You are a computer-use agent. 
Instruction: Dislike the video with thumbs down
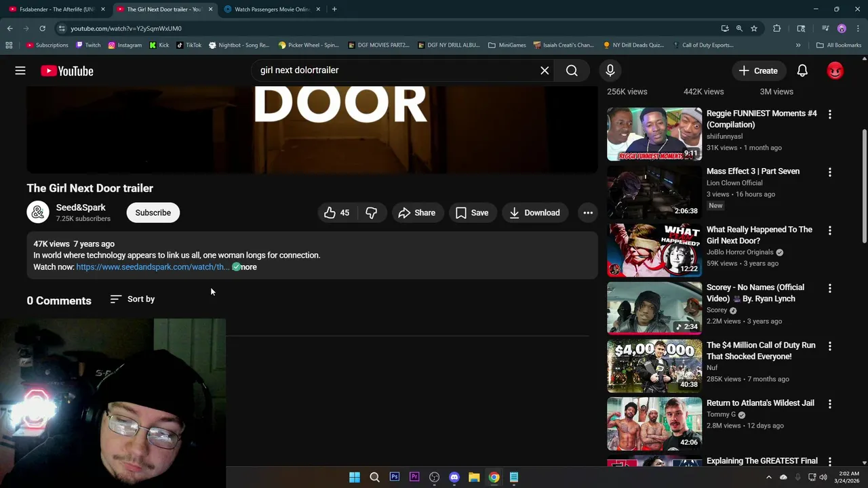tap(372, 213)
